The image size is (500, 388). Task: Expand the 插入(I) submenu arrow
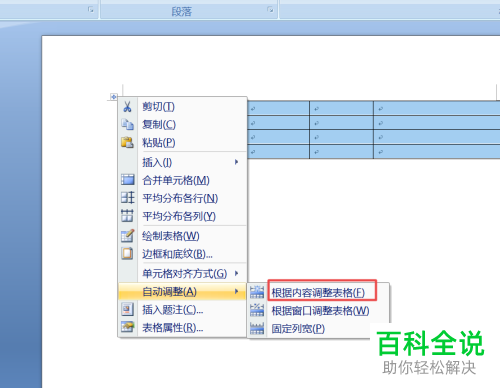(236, 162)
